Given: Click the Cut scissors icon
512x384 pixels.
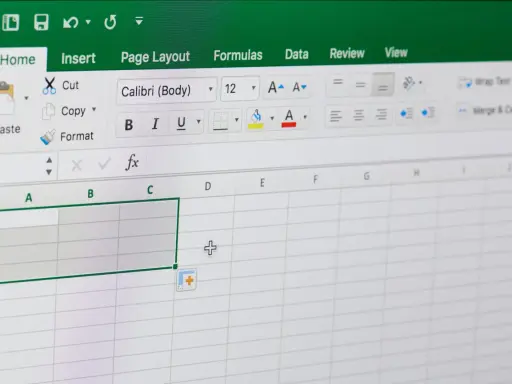Looking at the screenshot, I should pos(49,86).
